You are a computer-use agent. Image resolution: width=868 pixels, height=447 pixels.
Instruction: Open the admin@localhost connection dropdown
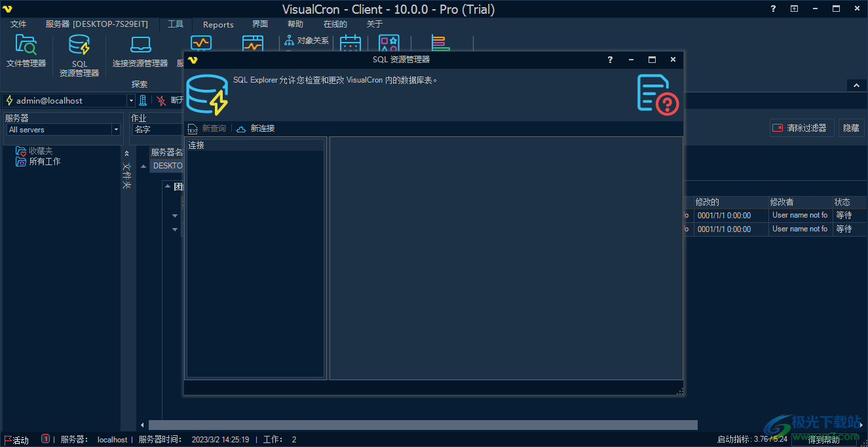(x=130, y=100)
